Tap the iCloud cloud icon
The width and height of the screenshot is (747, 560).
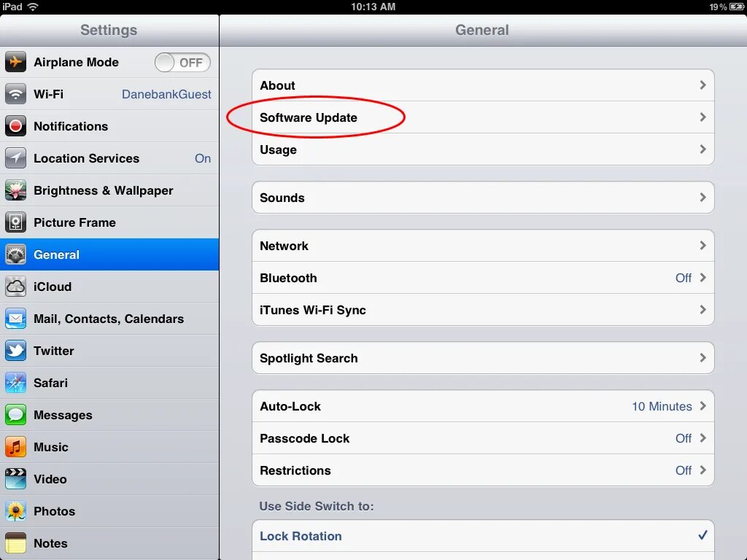[x=15, y=287]
